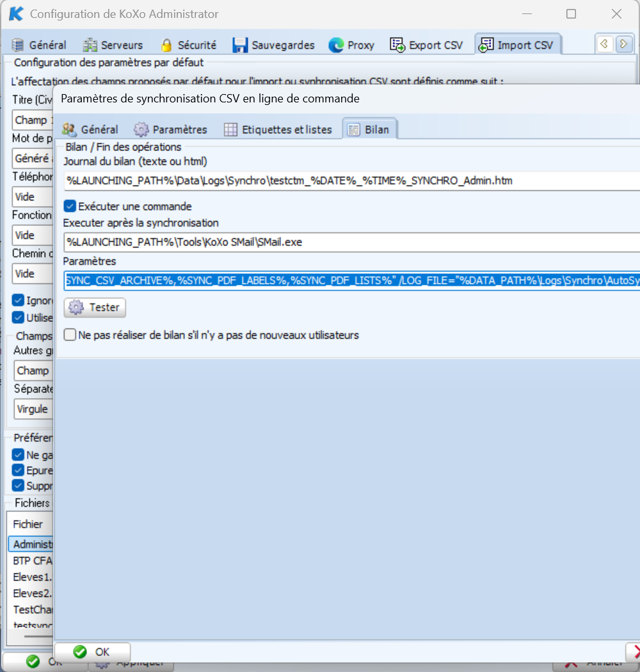Image resolution: width=640 pixels, height=672 pixels.
Task: Open the Généré dropdown under Mot de passe
Action: (x=33, y=159)
